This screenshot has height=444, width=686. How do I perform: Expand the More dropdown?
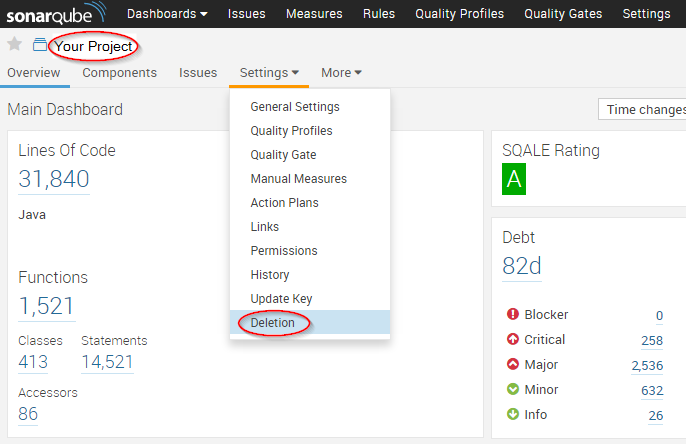[x=341, y=73]
